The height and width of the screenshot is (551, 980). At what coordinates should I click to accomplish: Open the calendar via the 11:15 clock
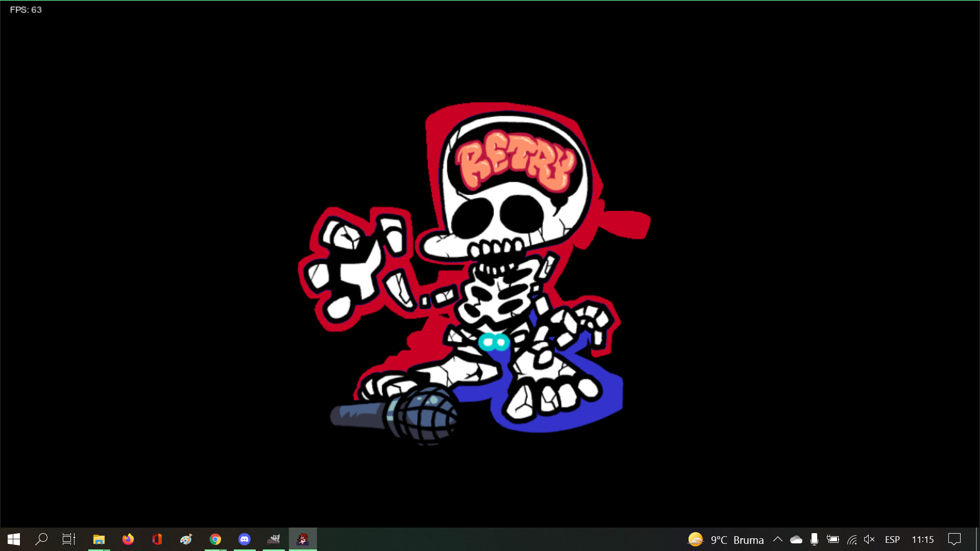pyautogui.click(x=923, y=539)
